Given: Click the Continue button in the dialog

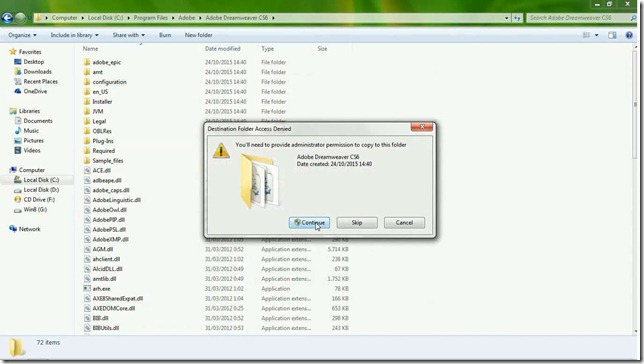Looking at the screenshot, I should pos(309,223).
